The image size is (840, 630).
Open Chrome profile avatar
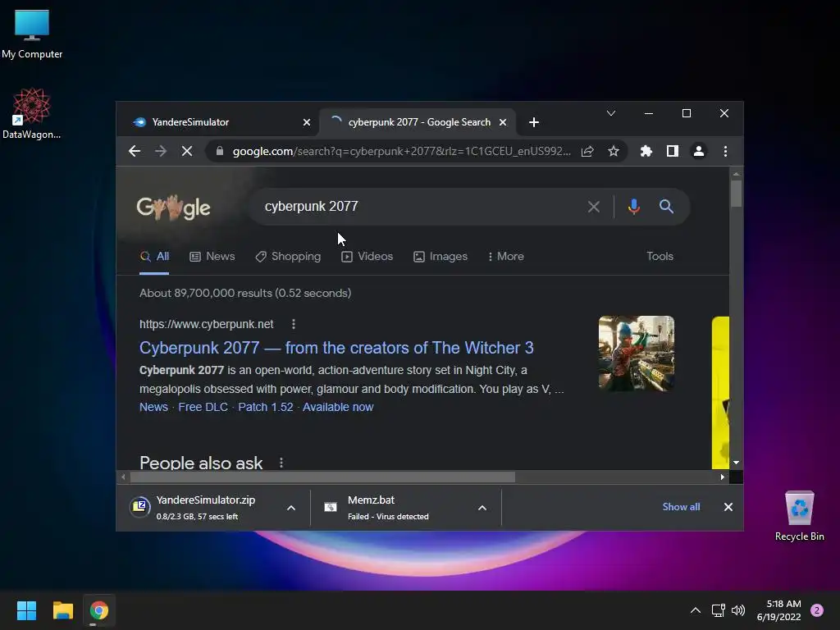(x=699, y=152)
